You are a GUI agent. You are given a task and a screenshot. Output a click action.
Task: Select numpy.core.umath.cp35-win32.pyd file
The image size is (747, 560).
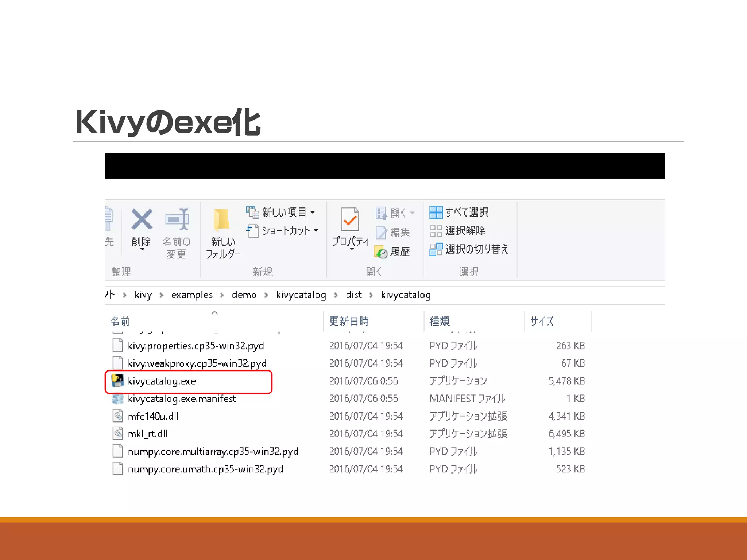pyautogui.click(x=205, y=469)
